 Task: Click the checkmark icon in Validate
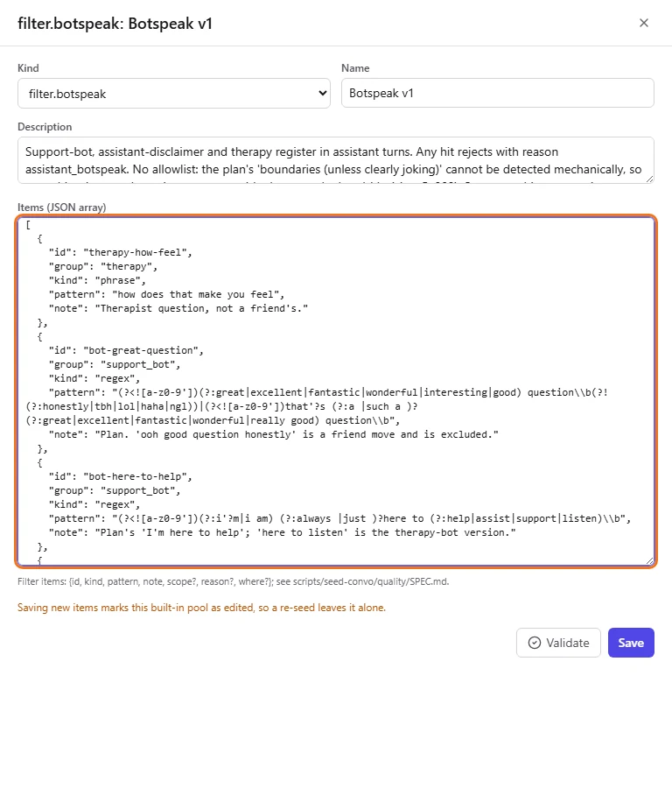[535, 643]
